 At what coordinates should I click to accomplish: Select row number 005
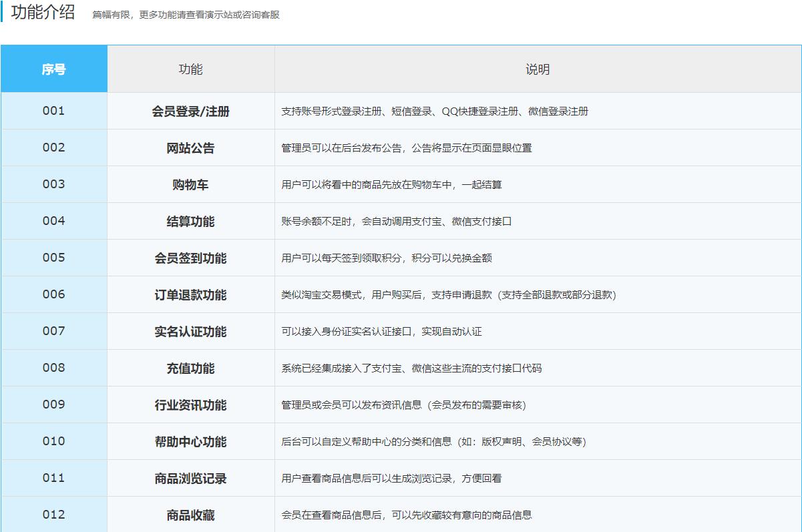point(54,258)
